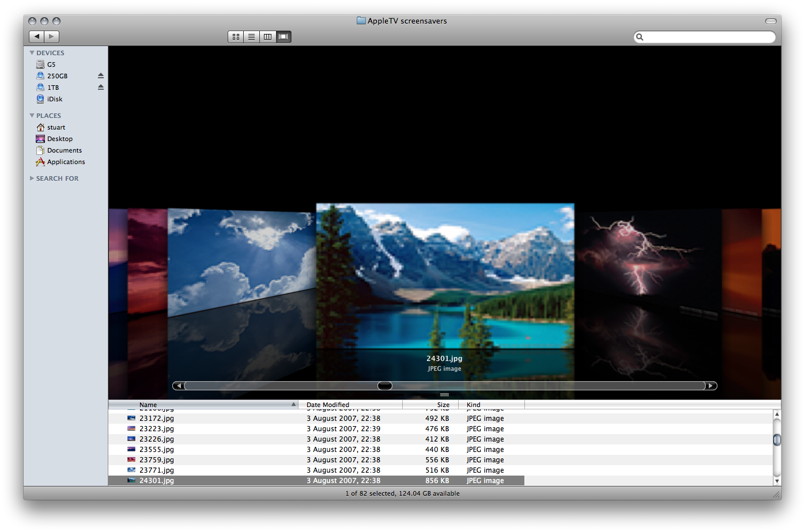Click the 24301.jpg caption under the cover
Image resolution: width=805 pixels, height=532 pixels.
tap(444, 358)
